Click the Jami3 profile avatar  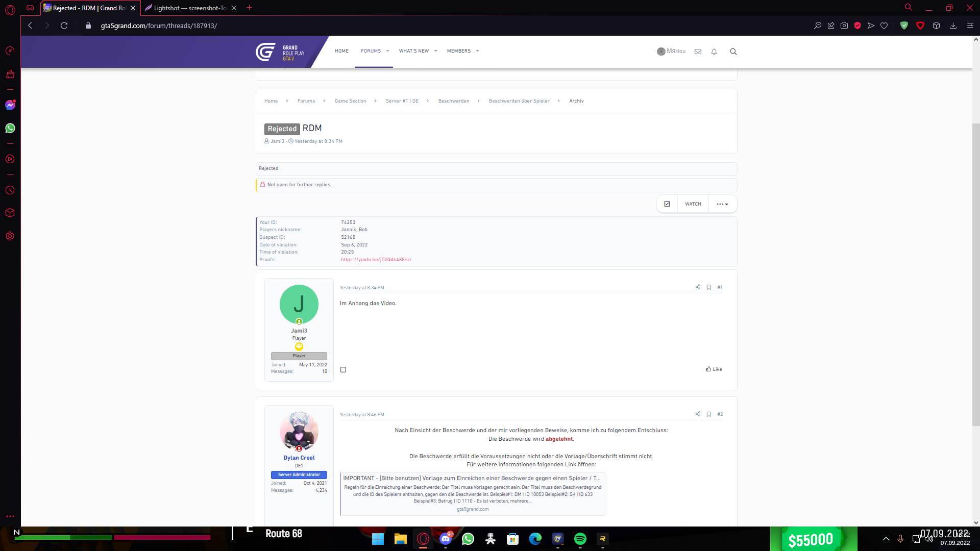click(299, 304)
